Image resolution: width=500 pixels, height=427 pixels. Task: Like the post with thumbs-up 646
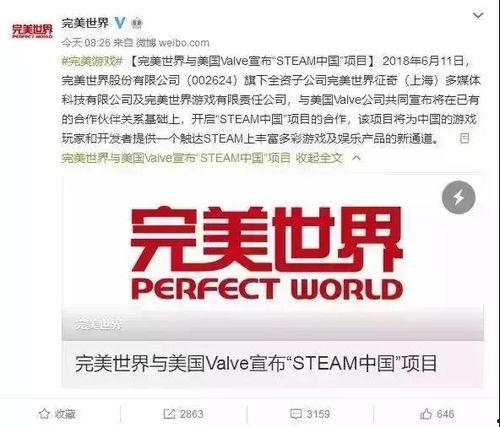(437, 414)
